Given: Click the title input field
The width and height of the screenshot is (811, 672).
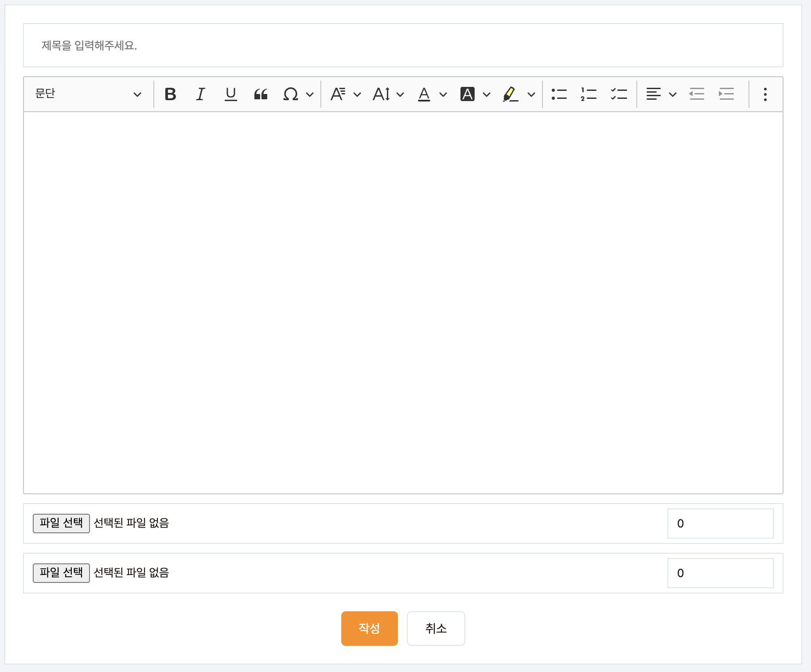Looking at the screenshot, I should coord(403,45).
